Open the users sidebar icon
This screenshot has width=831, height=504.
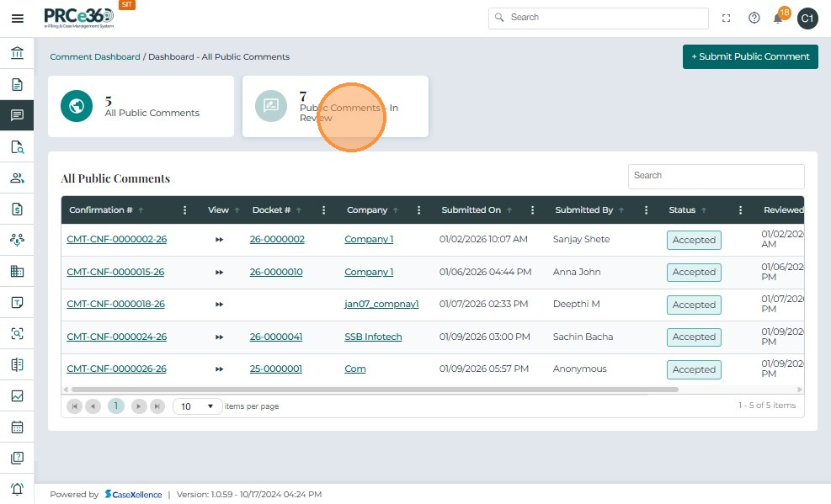tap(17, 178)
